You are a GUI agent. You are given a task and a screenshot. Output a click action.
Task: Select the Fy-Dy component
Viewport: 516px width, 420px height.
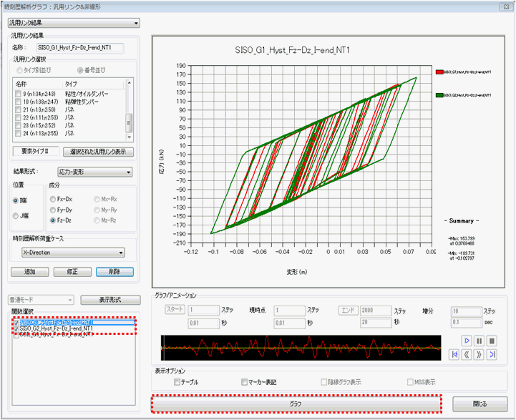[53, 210]
